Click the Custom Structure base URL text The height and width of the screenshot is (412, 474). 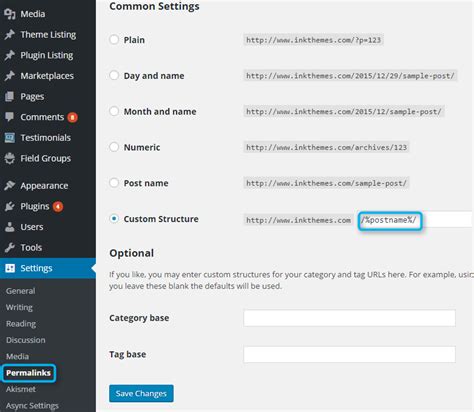(298, 220)
